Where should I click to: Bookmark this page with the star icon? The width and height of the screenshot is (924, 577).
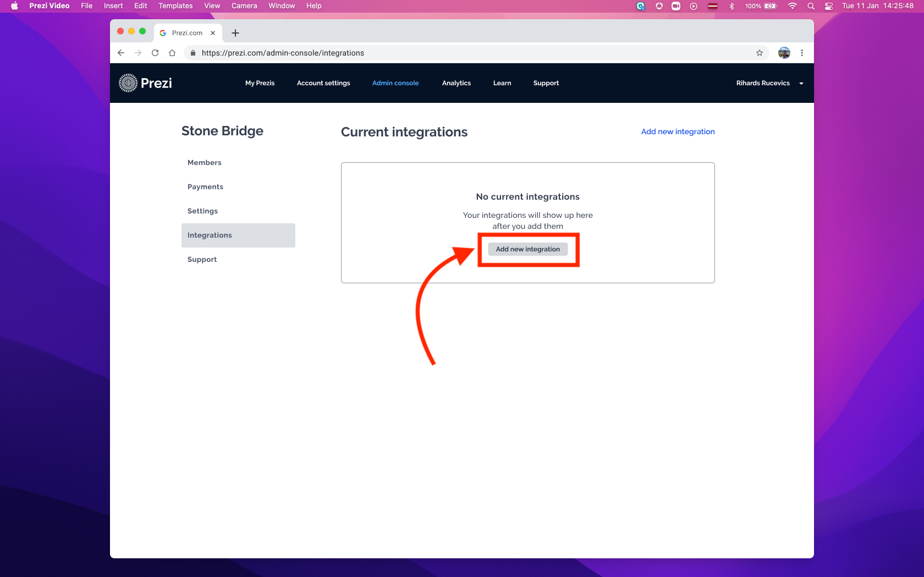click(760, 53)
